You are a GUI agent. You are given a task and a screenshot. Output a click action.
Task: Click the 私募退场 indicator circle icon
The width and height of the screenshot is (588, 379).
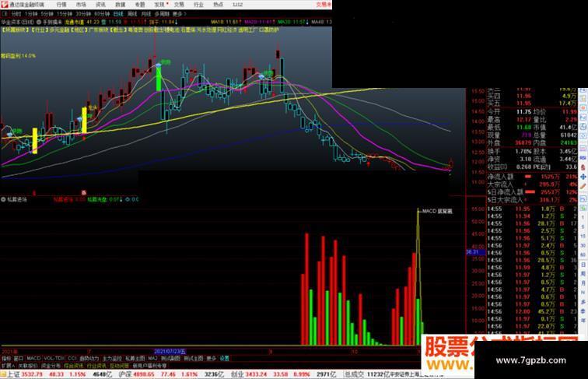coord(3,200)
